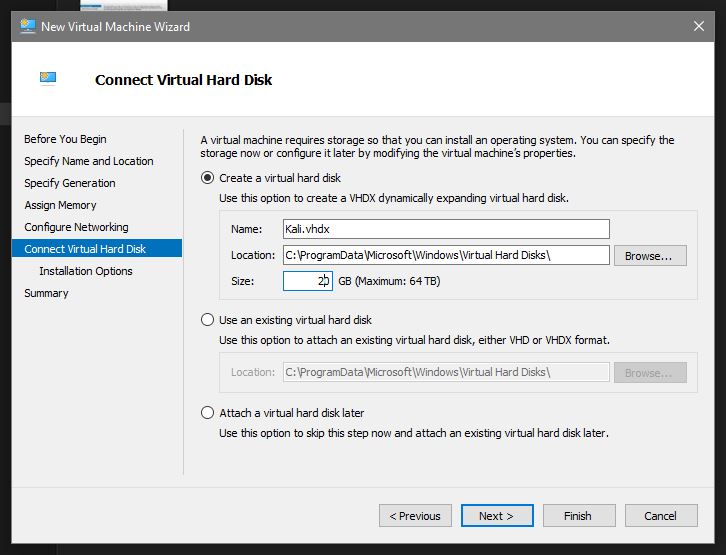The image size is (726, 555).
Task: Go to Installation Options step
Action: point(86,271)
